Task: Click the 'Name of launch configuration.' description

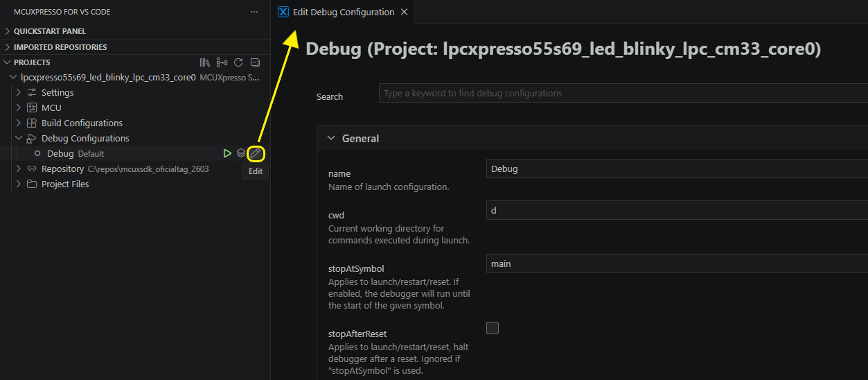Action: tap(389, 187)
